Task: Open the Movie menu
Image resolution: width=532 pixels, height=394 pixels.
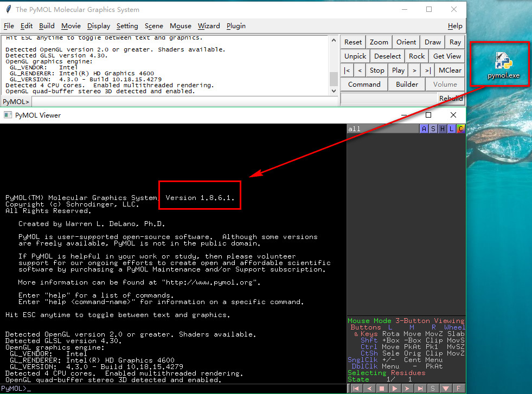Action: point(71,26)
